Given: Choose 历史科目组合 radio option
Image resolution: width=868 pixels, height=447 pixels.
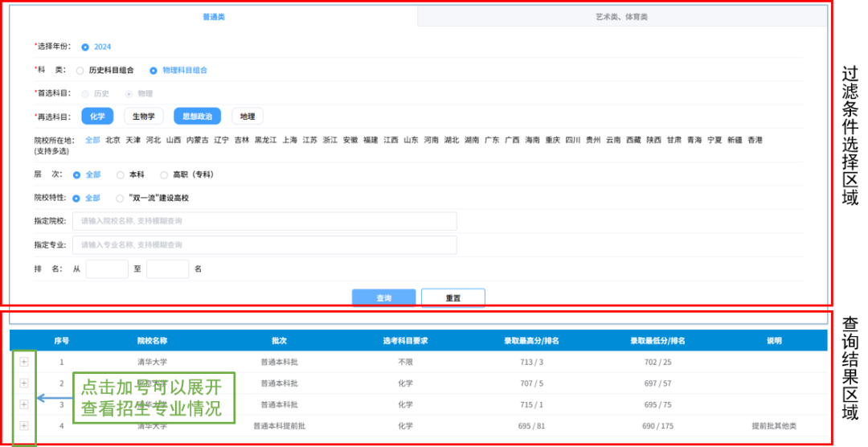Looking at the screenshot, I should [x=80, y=71].
